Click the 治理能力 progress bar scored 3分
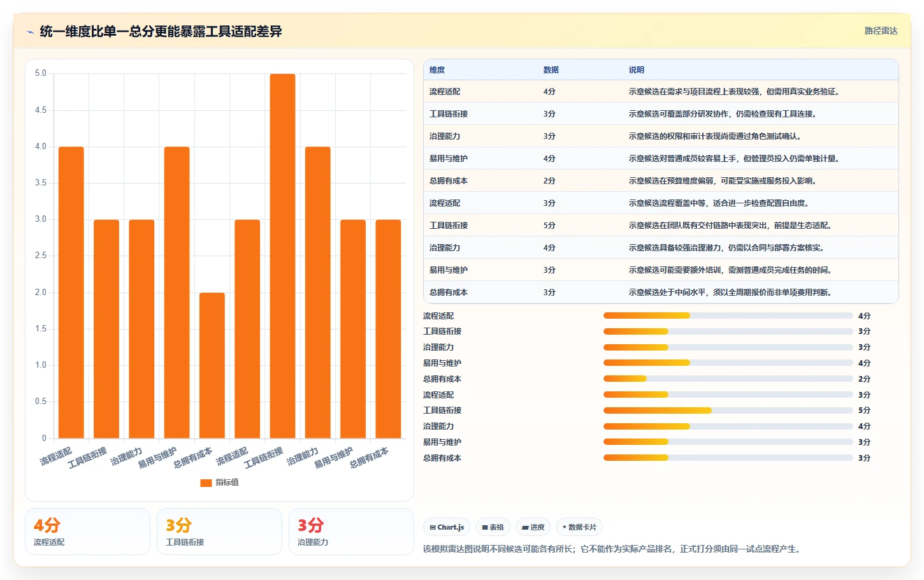Viewport: 924px width, 580px height. [x=728, y=347]
